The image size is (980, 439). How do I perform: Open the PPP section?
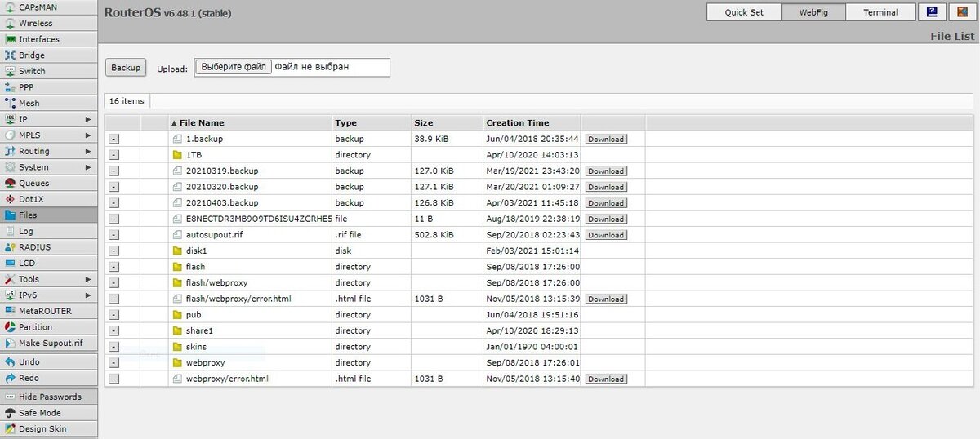49,87
